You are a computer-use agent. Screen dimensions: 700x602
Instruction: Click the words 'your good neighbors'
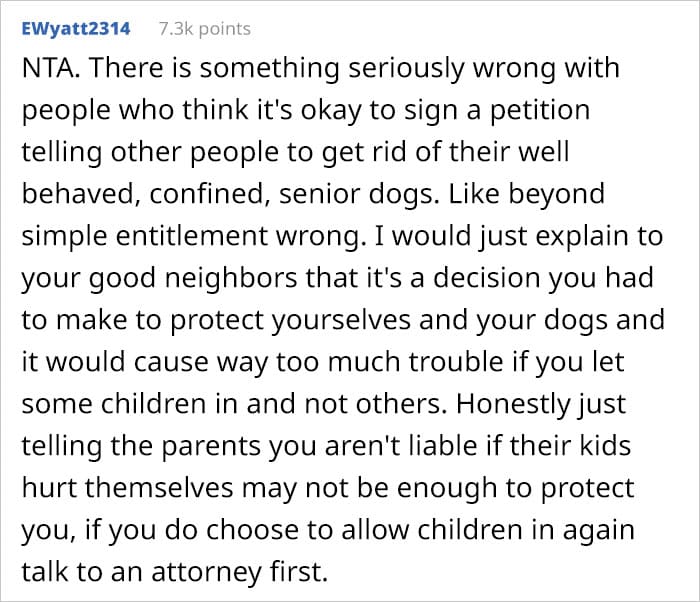159,279
